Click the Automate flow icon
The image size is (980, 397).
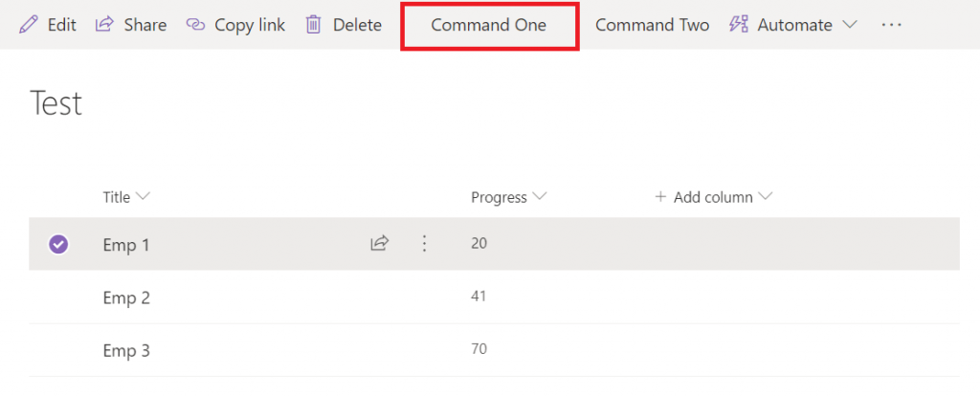[x=739, y=25]
